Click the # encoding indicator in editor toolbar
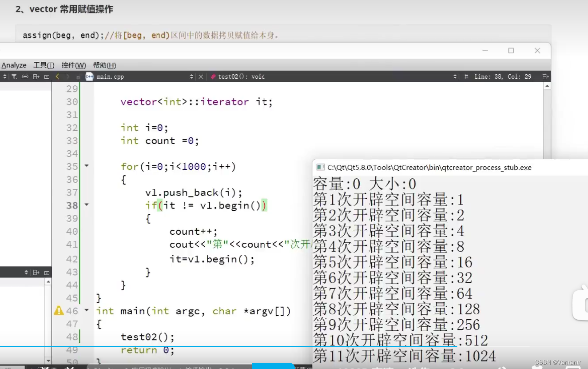Image resolution: width=588 pixels, height=369 pixels. click(x=466, y=76)
